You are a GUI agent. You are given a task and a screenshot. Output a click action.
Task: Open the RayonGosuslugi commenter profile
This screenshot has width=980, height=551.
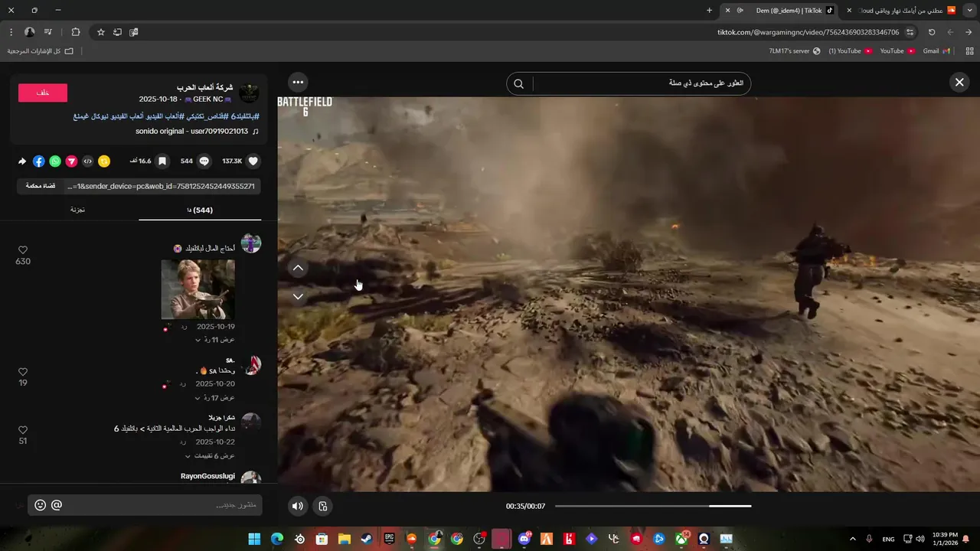point(207,476)
